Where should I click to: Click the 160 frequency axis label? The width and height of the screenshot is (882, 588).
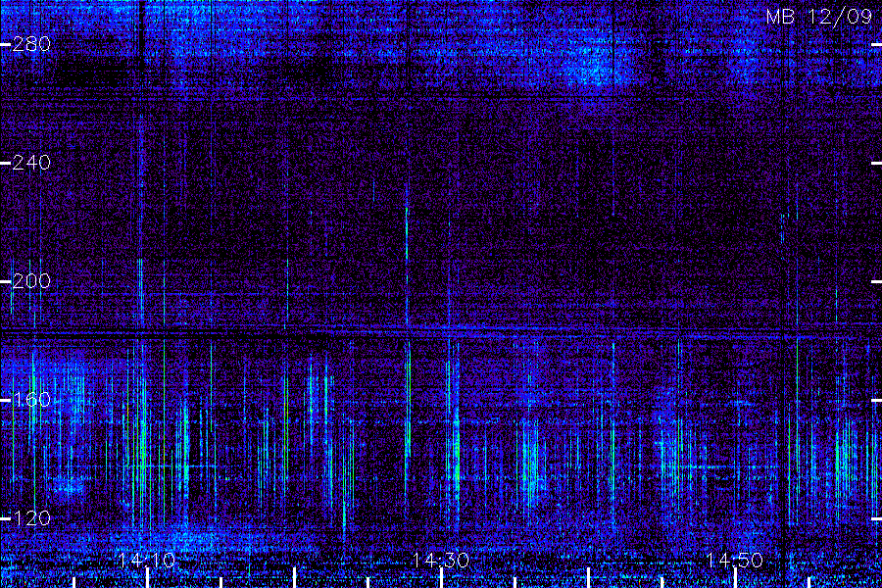click(x=31, y=400)
